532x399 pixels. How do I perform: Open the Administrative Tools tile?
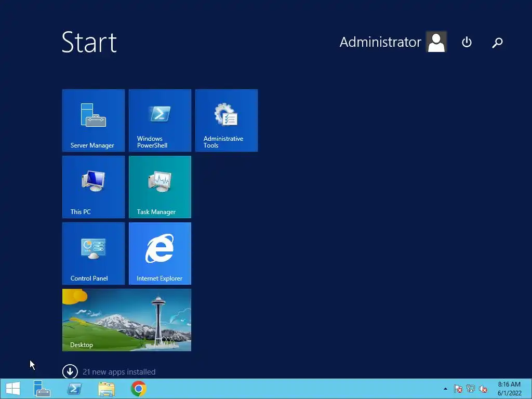pyautogui.click(x=227, y=121)
